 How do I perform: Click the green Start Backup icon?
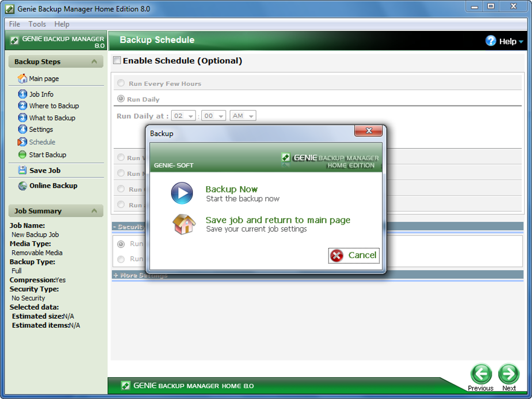22,155
